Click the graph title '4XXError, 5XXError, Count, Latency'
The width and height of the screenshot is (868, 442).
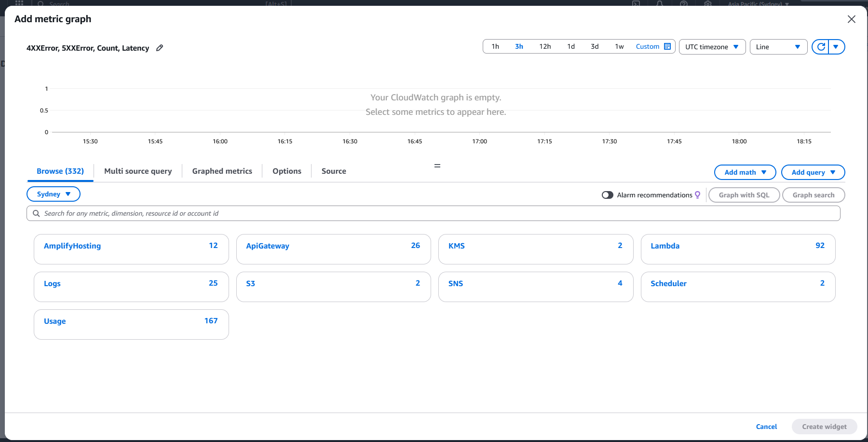pos(88,48)
